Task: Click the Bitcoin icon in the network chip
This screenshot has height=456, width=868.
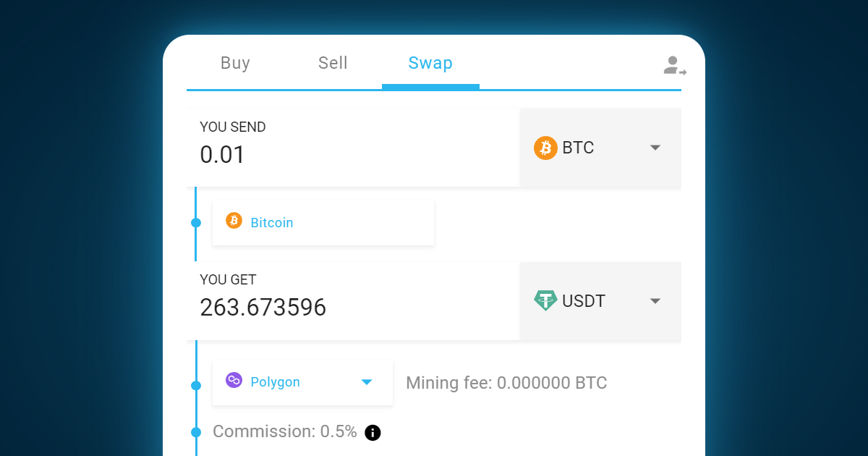Action: coord(233,221)
